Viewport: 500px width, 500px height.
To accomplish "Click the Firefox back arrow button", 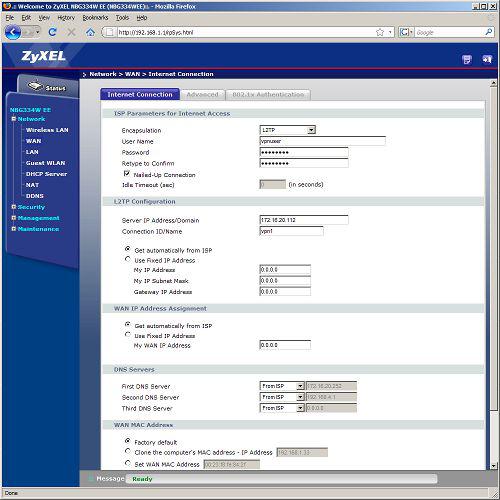I will point(13,32).
